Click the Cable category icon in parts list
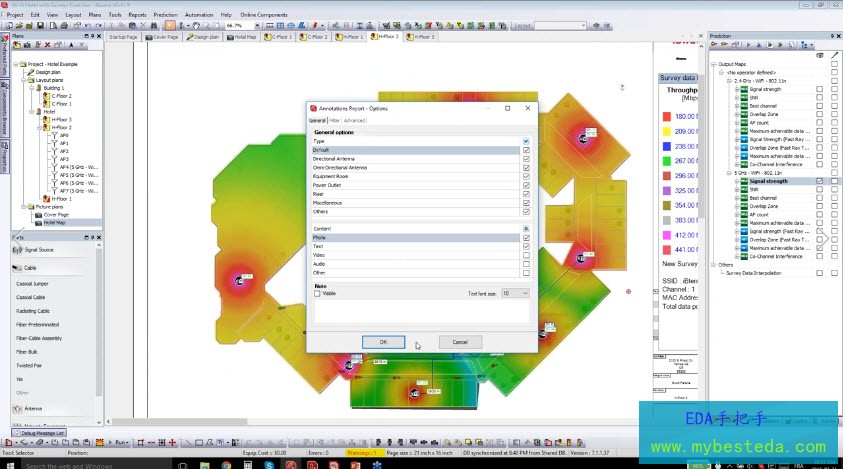 18,268
